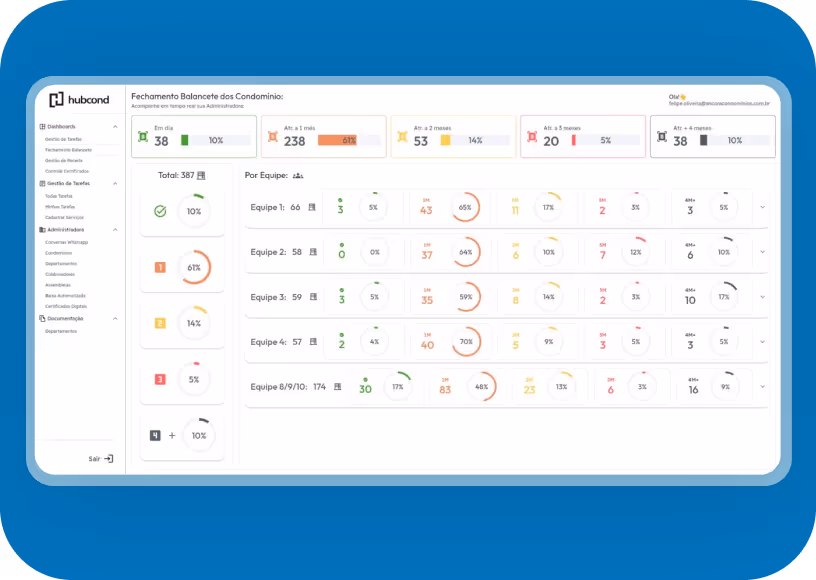Expand the Equipe 1 row chevron
The height and width of the screenshot is (580, 816).
[x=760, y=207]
